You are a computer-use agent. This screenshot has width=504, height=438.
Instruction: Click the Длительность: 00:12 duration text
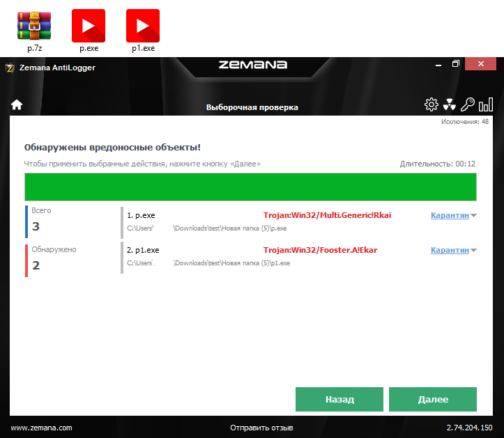click(x=438, y=164)
